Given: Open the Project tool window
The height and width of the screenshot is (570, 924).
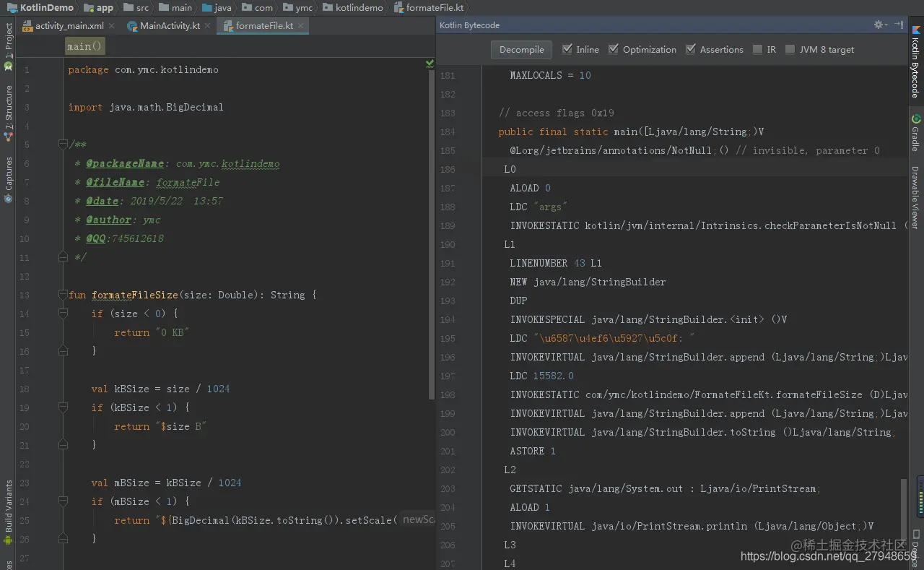Looking at the screenshot, I should (x=8, y=46).
